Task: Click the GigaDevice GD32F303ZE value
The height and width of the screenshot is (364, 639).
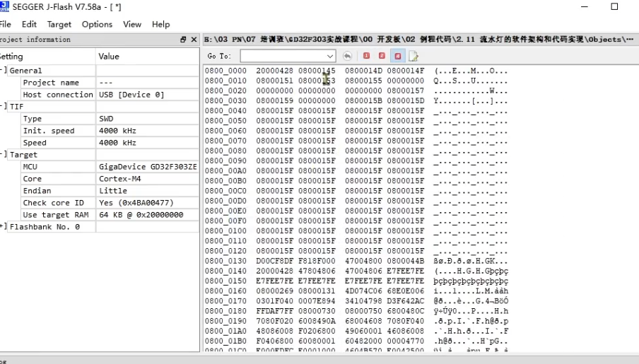Action: 148,167
